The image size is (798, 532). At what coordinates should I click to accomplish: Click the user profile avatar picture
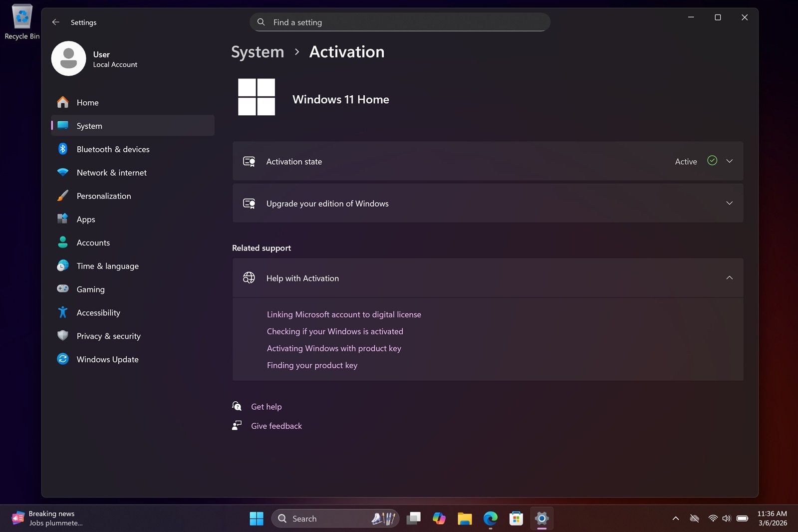(x=69, y=58)
